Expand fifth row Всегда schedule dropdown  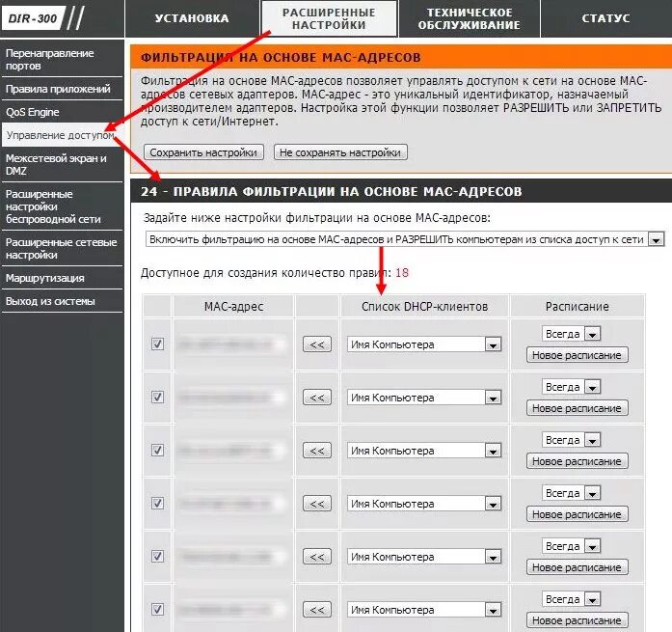[x=572, y=546]
